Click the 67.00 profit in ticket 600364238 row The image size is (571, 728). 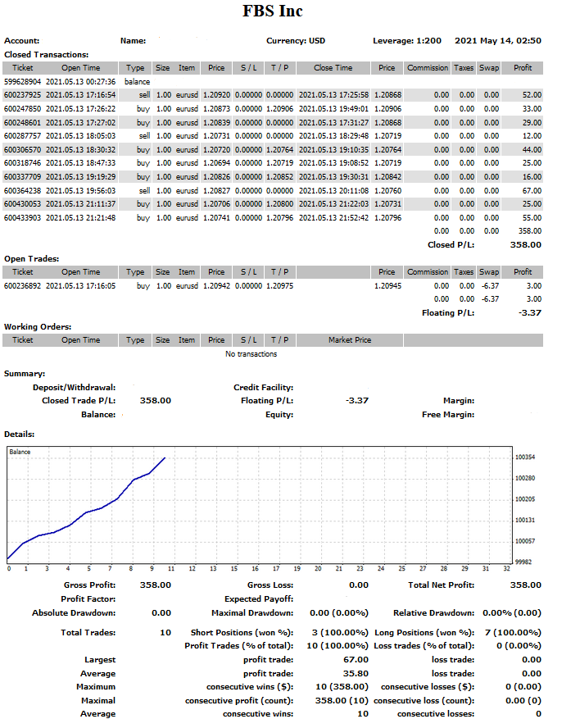[532, 191]
